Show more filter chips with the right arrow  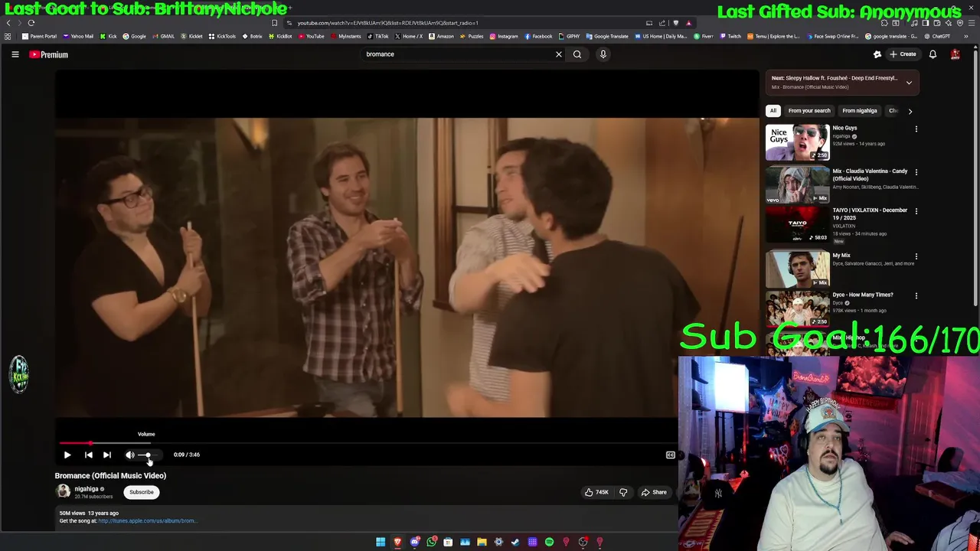[x=910, y=111]
